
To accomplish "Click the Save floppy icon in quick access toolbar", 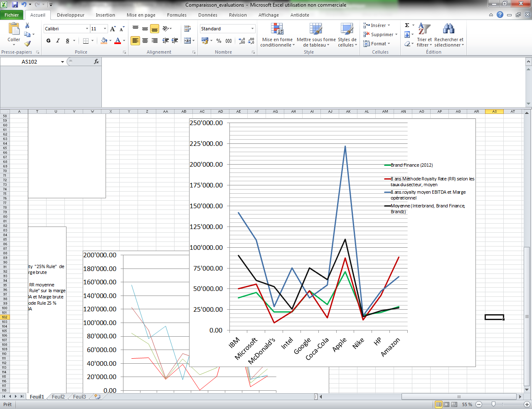I will click(15, 5).
